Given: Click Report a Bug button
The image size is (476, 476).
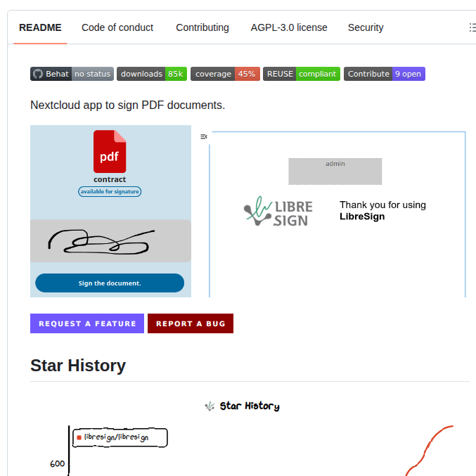Looking at the screenshot, I should (x=191, y=323).
